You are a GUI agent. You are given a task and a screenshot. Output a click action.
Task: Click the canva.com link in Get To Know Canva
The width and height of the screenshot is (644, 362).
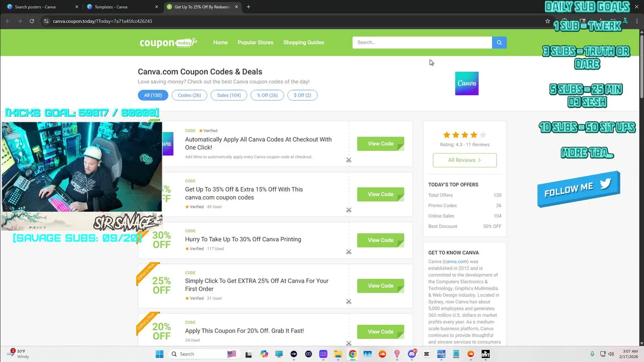point(456,261)
